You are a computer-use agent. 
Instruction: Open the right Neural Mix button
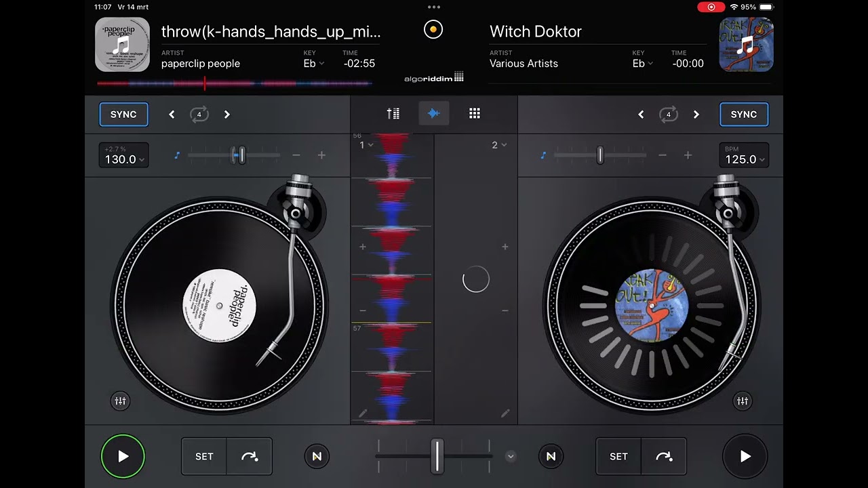[551, 457]
